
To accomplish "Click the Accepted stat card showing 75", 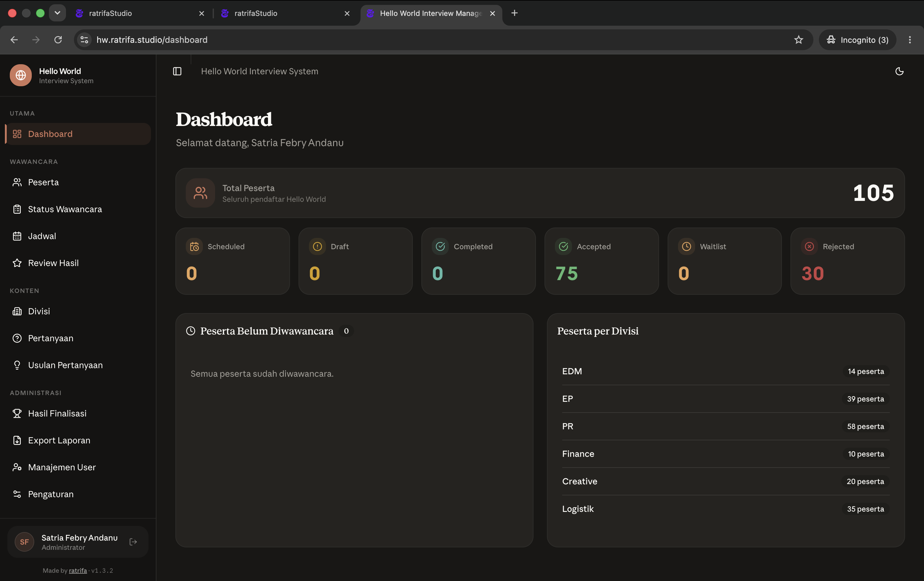I will pyautogui.click(x=601, y=261).
